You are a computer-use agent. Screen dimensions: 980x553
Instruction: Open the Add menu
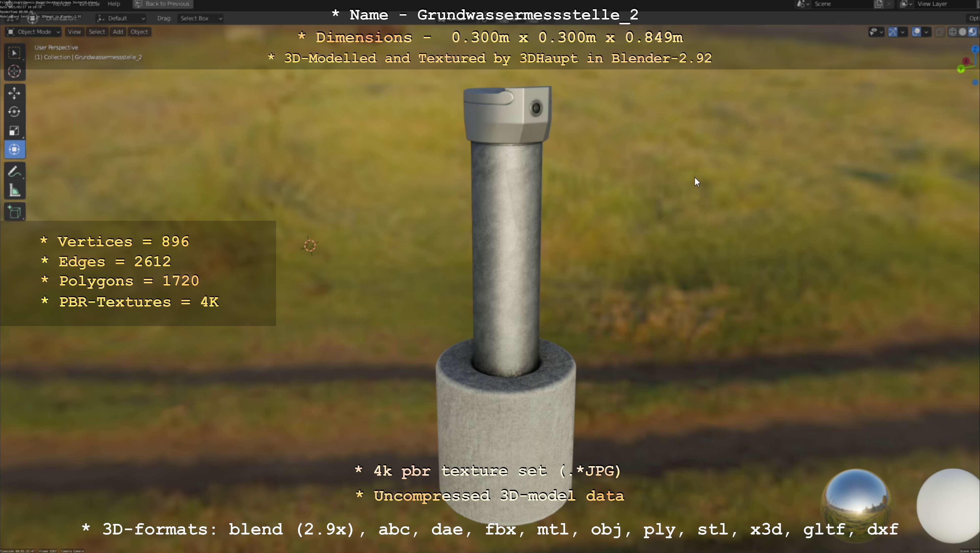point(118,32)
